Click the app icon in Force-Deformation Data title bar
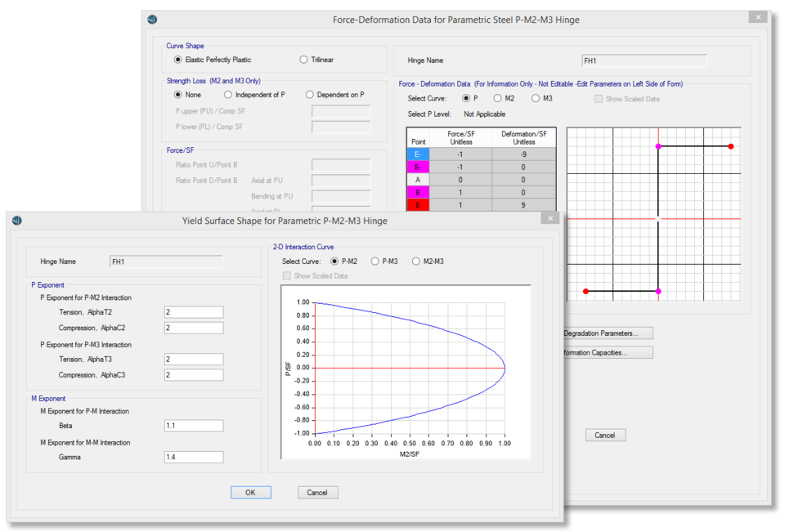The image size is (785, 532). pos(154,19)
